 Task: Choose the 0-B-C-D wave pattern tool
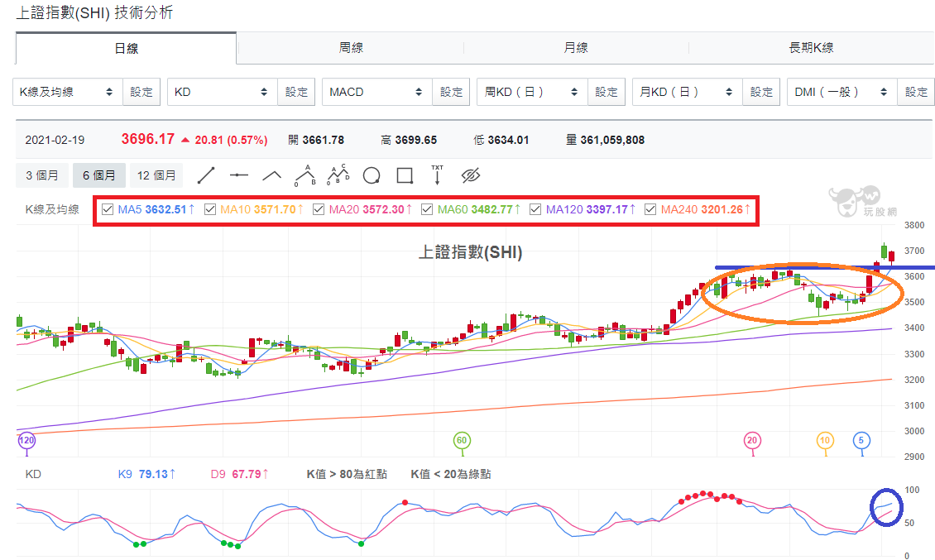point(338,175)
